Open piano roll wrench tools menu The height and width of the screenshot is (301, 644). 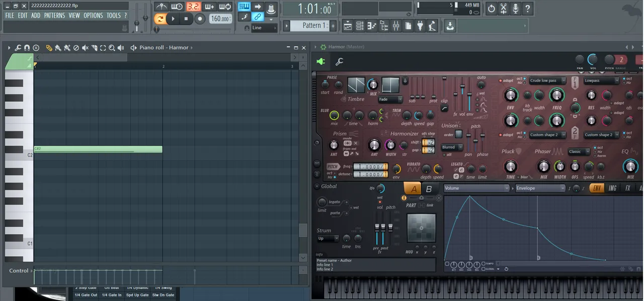point(18,48)
